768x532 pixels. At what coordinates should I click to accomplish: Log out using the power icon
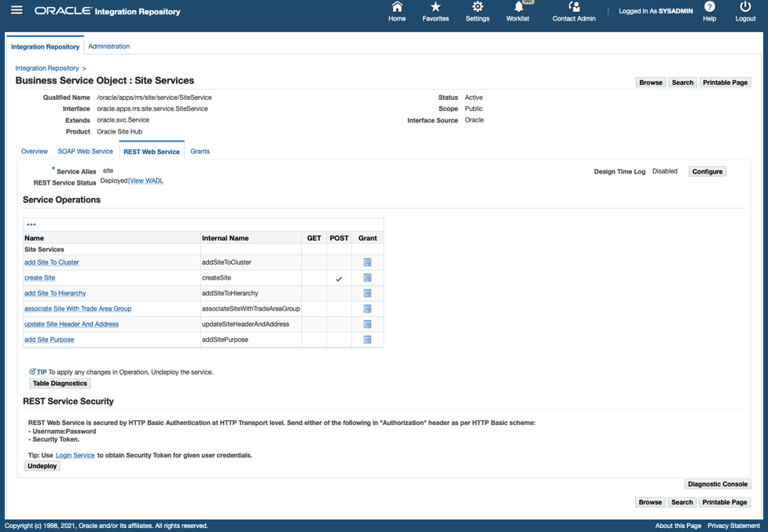(x=744, y=11)
